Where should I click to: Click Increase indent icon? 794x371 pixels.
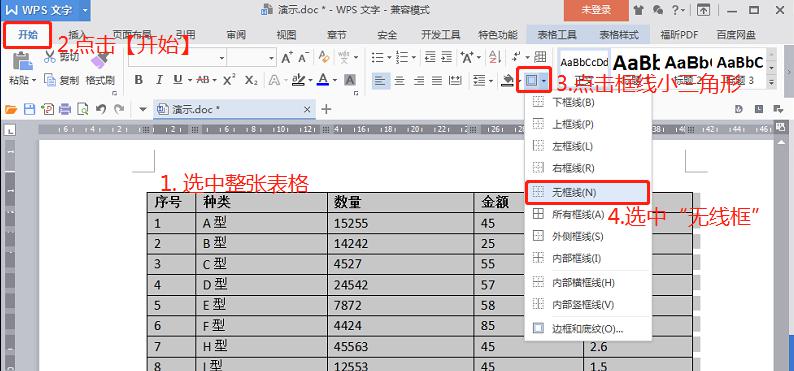coord(446,57)
